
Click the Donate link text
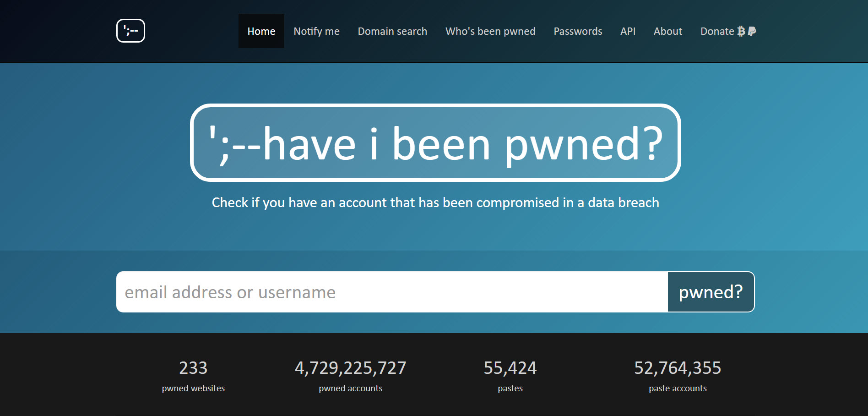coord(717,31)
